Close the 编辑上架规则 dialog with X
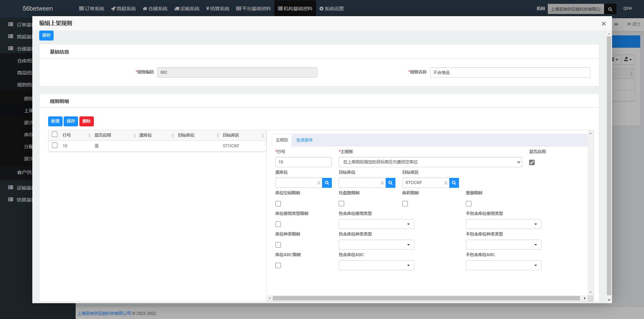 click(603, 24)
